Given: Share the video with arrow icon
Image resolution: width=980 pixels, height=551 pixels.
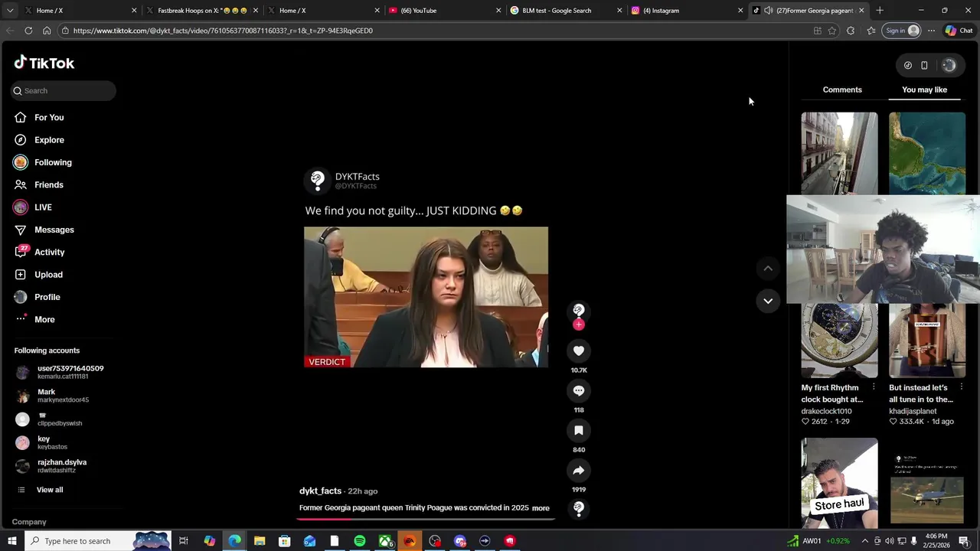Looking at the screenshot, I should coord(579,470).
